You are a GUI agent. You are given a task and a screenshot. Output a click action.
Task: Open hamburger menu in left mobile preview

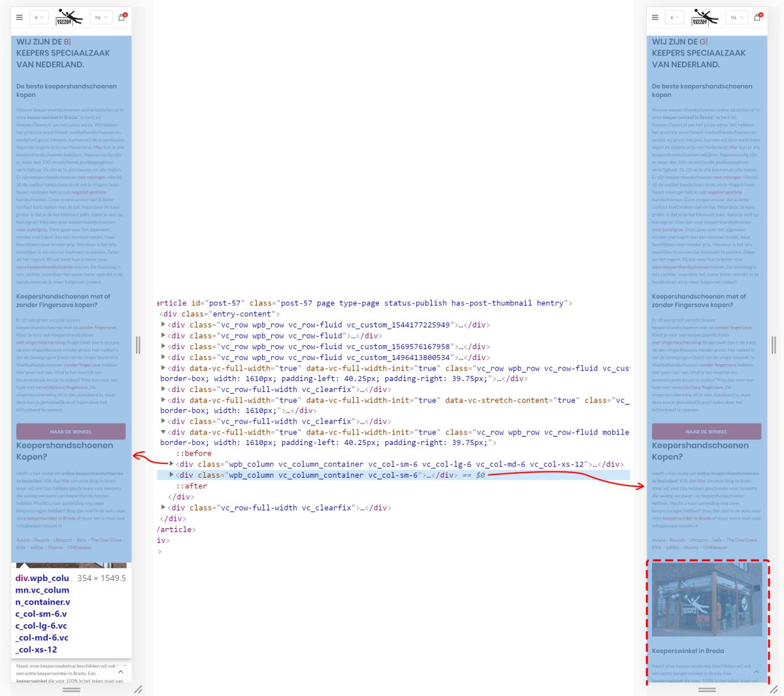(20, 18)
